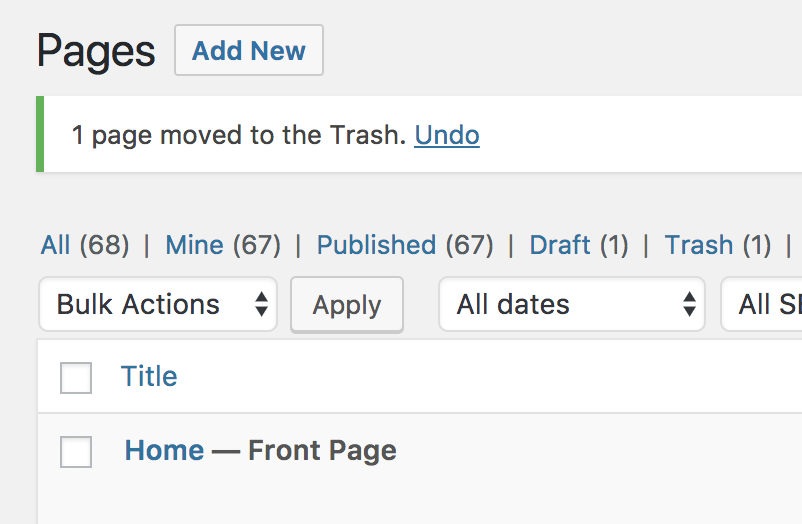The image size is (802, 524).
Task: Check the Home page row checkbox
Action: pos(76,452)
